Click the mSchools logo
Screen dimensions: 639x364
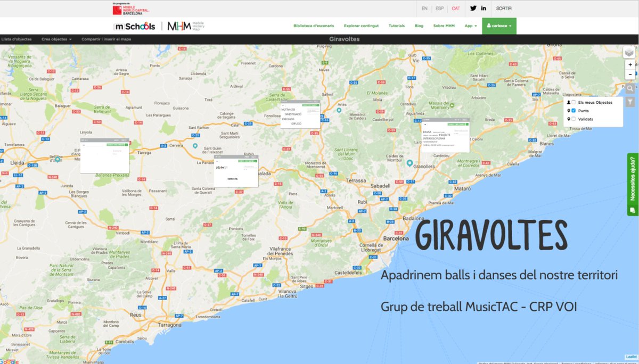click(x=135, y=26)
